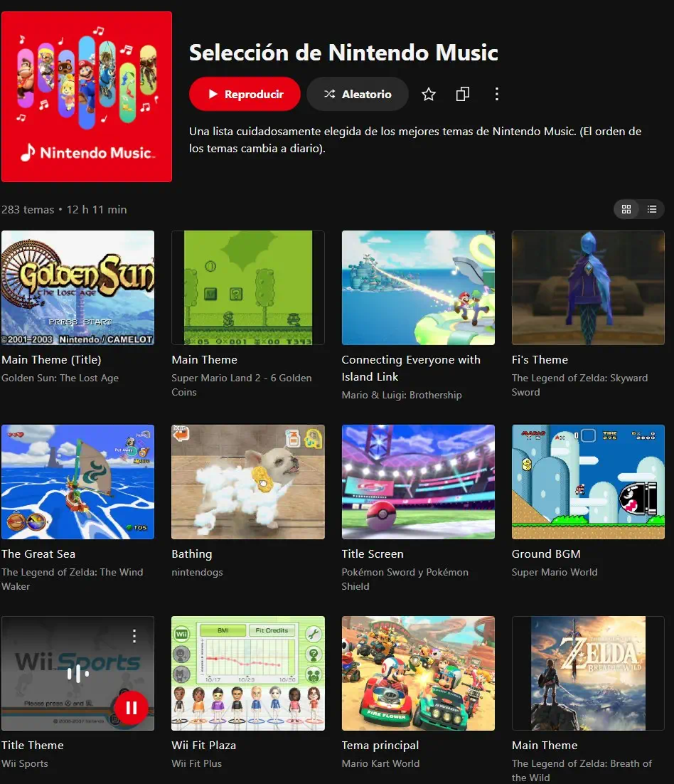Select the 'Title Screen' track title
The image size is (674, 784).
(x=373, y=554)
